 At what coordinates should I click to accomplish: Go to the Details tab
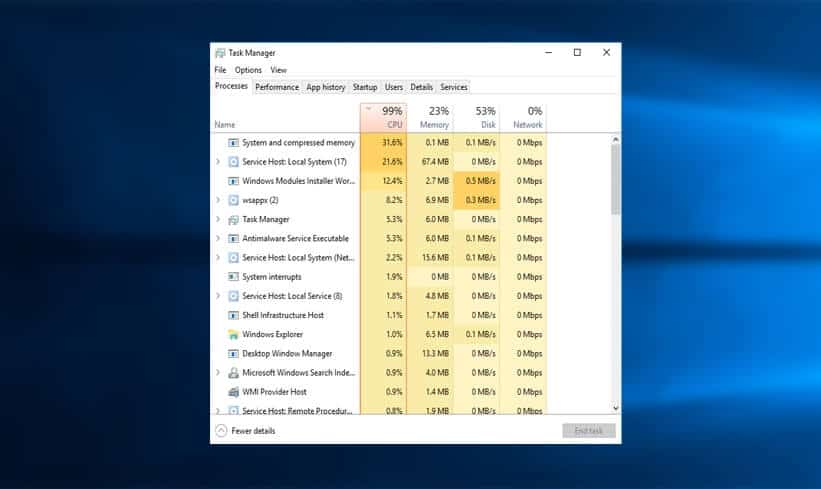coord(421,87)
